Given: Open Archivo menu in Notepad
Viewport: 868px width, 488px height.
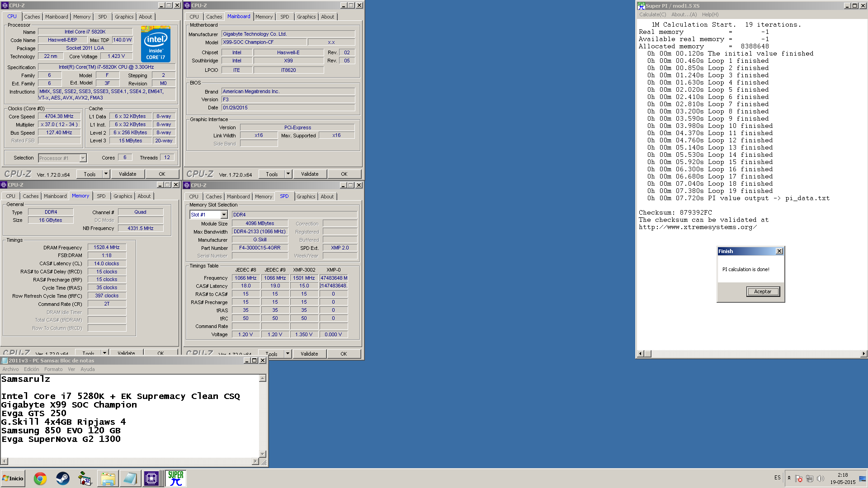Looking at the screenshot, I should (x=10, y=369).
